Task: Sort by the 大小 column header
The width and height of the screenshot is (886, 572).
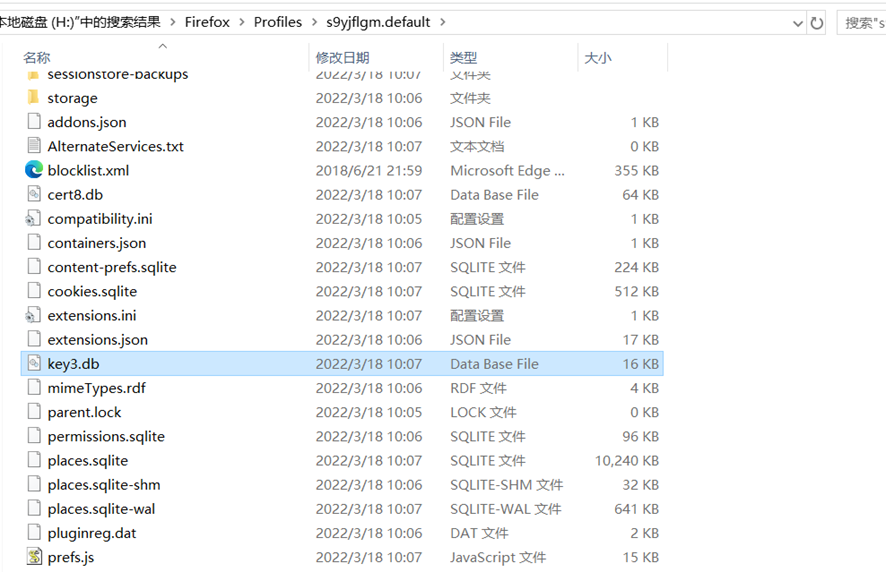Action: pyautogui.click(x=597, y=58)
